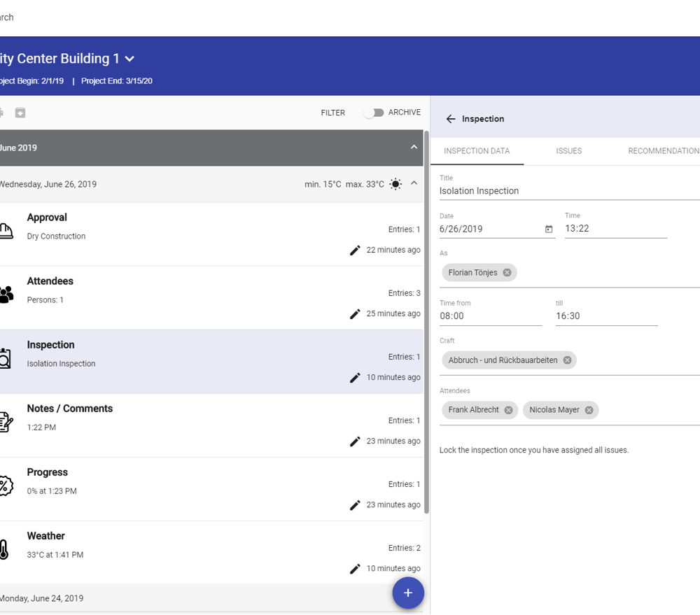Switch to the Issues tab
This screenshot has width=700, height=615.
(x=568, y=151)
